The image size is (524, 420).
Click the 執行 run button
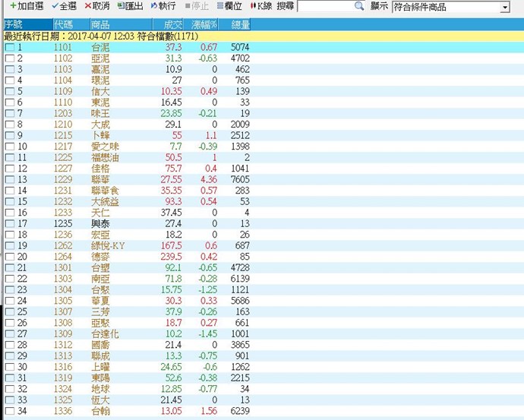163,6
